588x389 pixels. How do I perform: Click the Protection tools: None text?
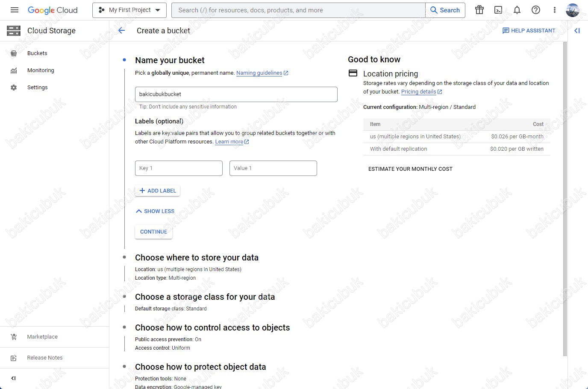point(161,379)
